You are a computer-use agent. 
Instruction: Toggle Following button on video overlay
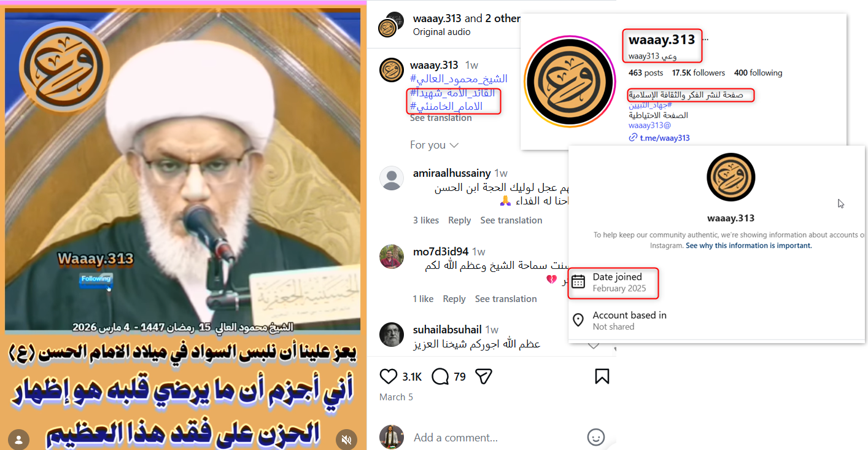(96, 279)
